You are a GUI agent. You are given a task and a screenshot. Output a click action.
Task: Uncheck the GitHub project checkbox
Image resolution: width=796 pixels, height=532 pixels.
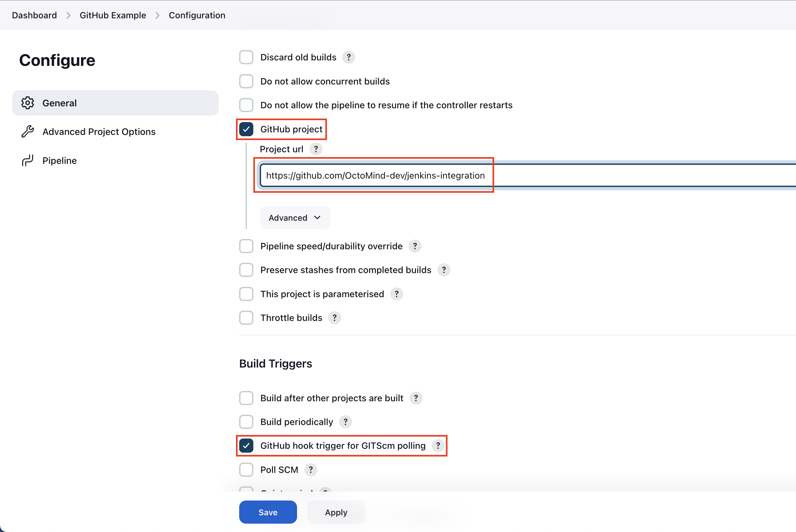click(246, 129)
